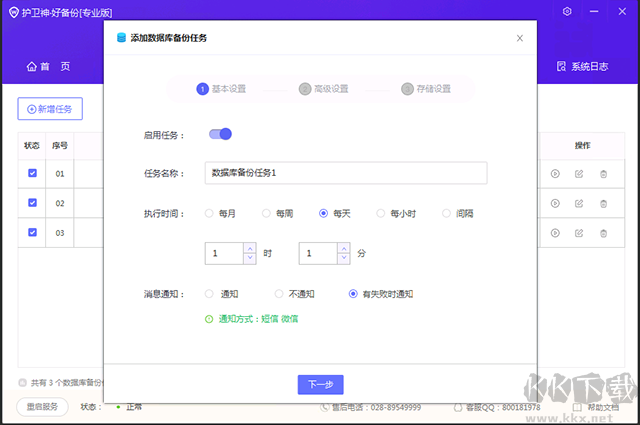Close the 添加数据库备份任务 dialog

coord(520,38)
